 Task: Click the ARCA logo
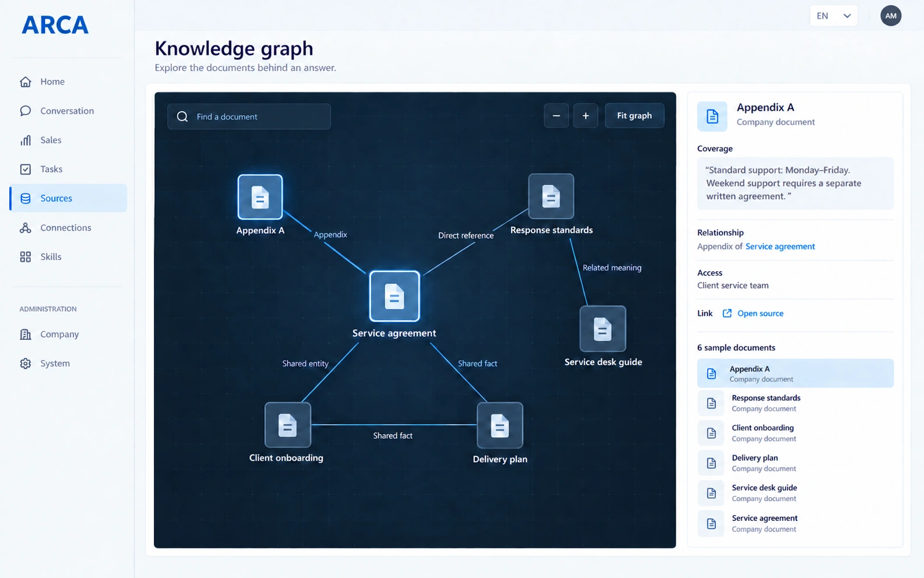tap(55, 25)
